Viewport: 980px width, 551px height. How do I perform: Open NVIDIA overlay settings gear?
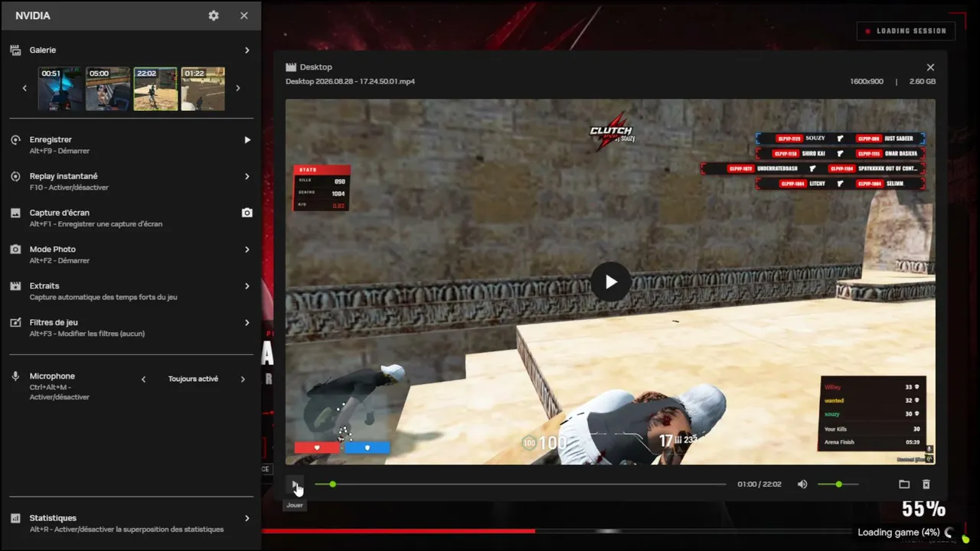click(x=214, y=15)
